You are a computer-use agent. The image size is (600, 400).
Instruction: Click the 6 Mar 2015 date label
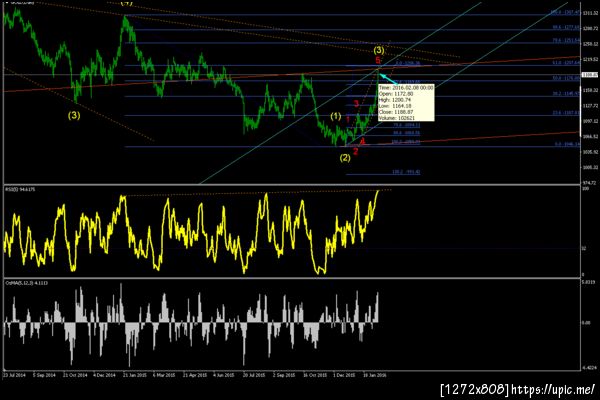[x=164, y=376]
